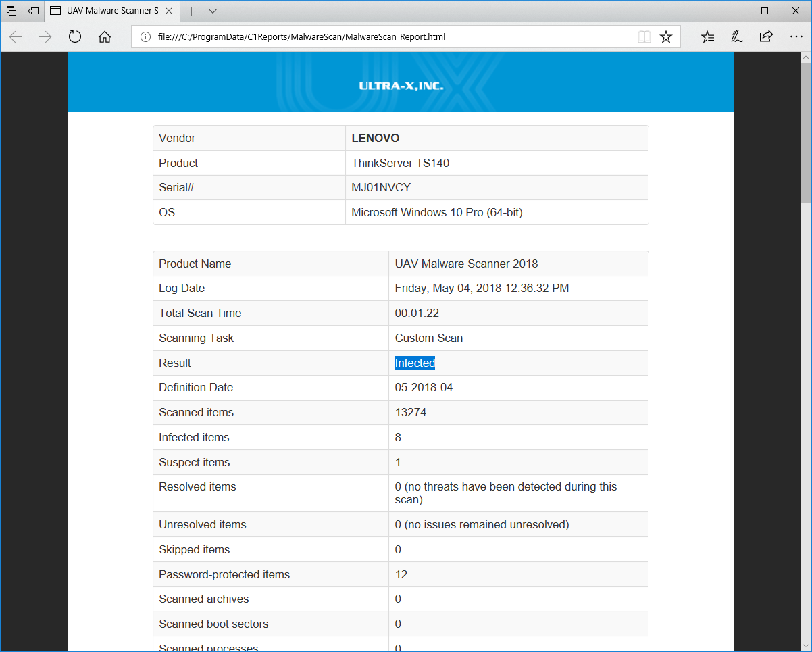Click the Skipped items label
The height and width of the screenshot is (652, 812).
tap(195, 549)
